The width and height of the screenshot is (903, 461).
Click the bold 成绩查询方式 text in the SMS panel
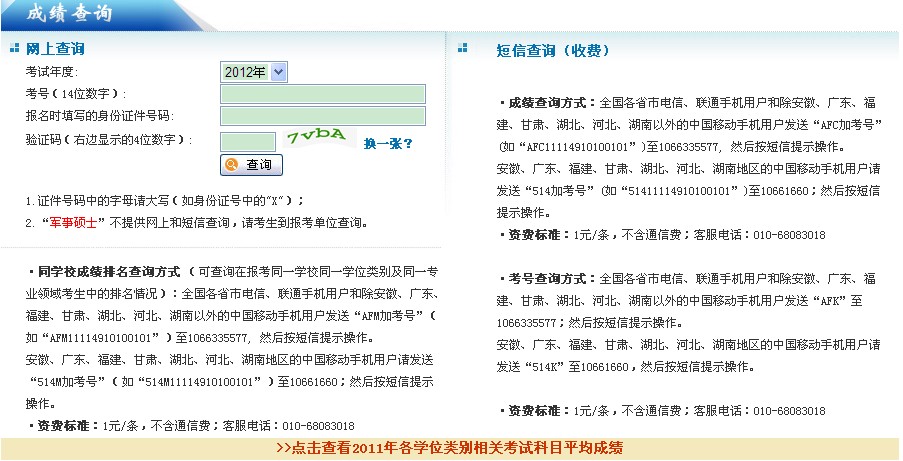(551, 103)
